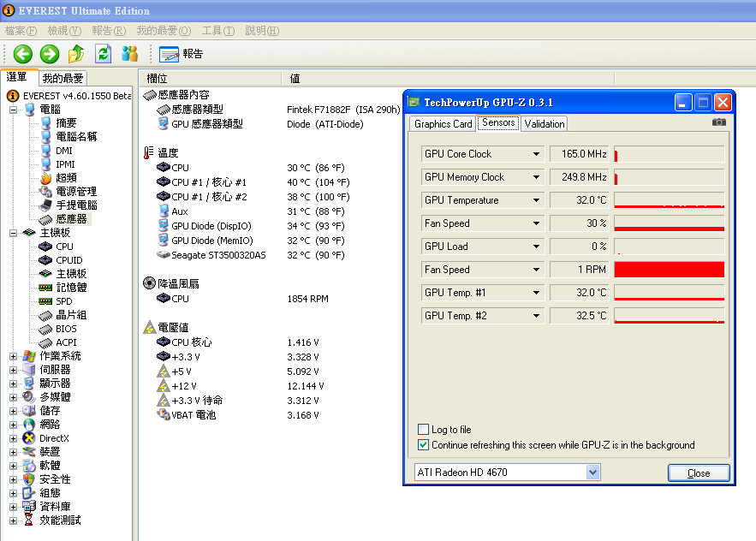Open 超頻 with the flame icon
The width and height of the screenshot is (756, 541).
coord(66,178)
